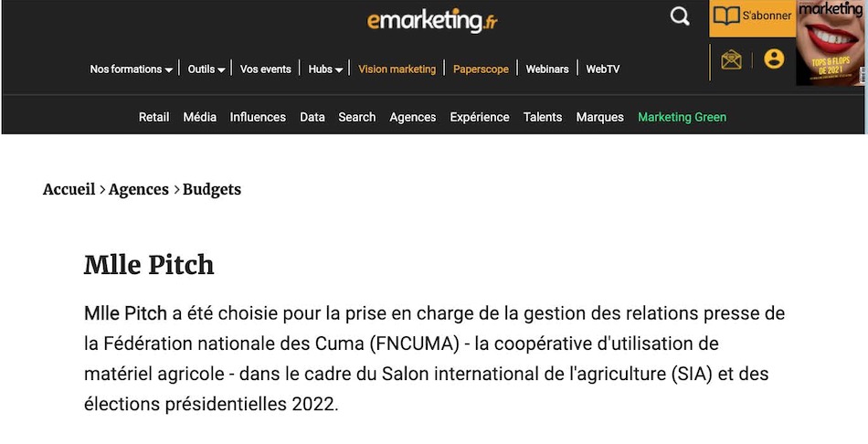Image resolution: width=868 pixels, height=444 pixels.
Task: Click the S'abonner subscribe button
Action: pos(752,17)
